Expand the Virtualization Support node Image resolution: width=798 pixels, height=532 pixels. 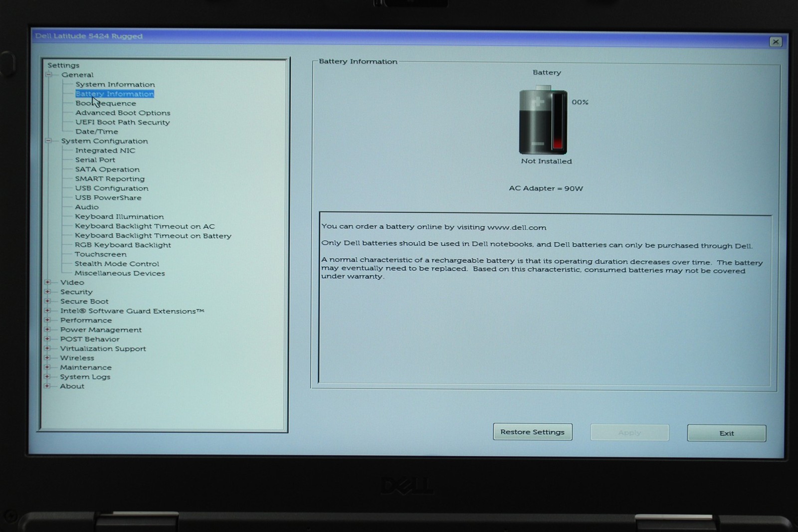pyautogui.click(x=48, y=349)
